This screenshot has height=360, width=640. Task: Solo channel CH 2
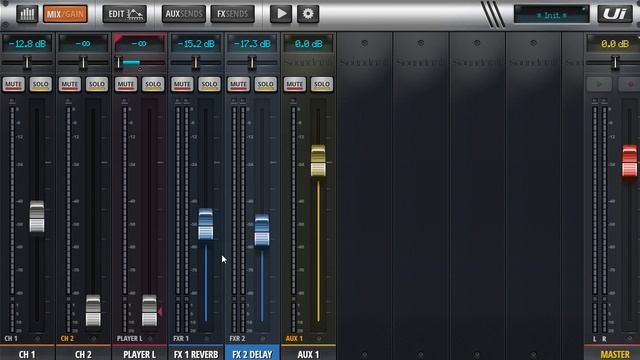point(97,84)
